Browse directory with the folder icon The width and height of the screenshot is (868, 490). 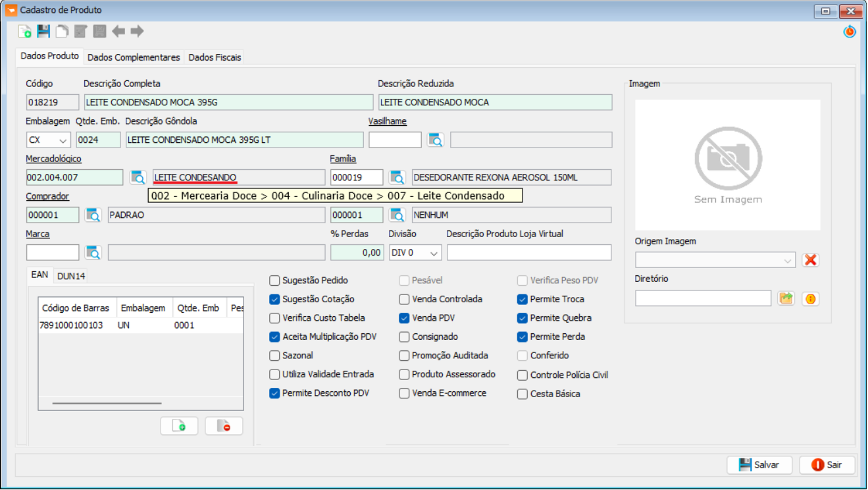(786, 298)
